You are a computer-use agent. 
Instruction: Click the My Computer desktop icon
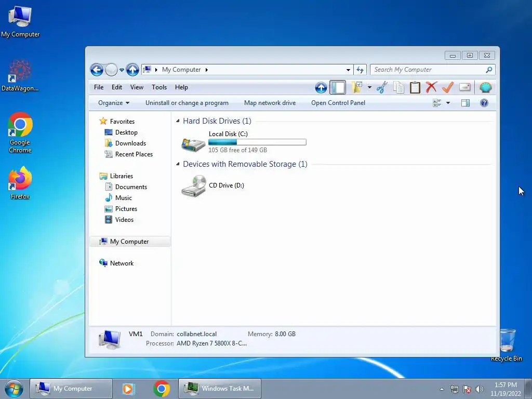(x=20, y=21)
